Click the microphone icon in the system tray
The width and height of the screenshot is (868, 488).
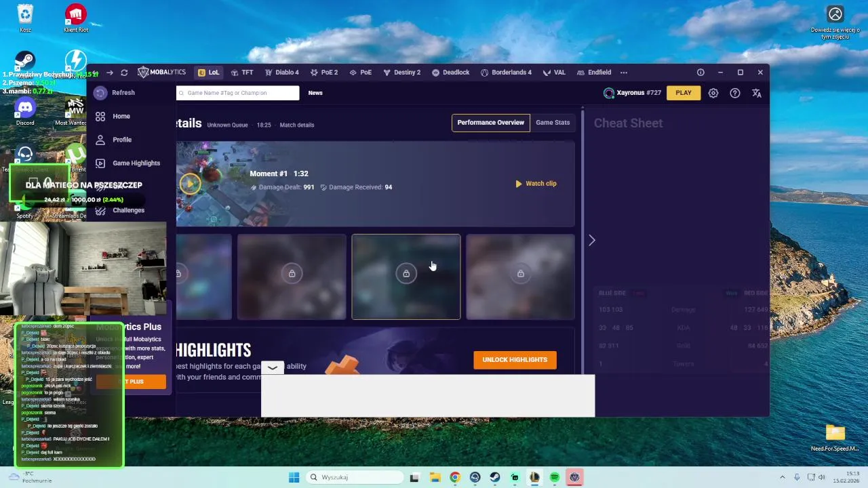tap(797, 477)
